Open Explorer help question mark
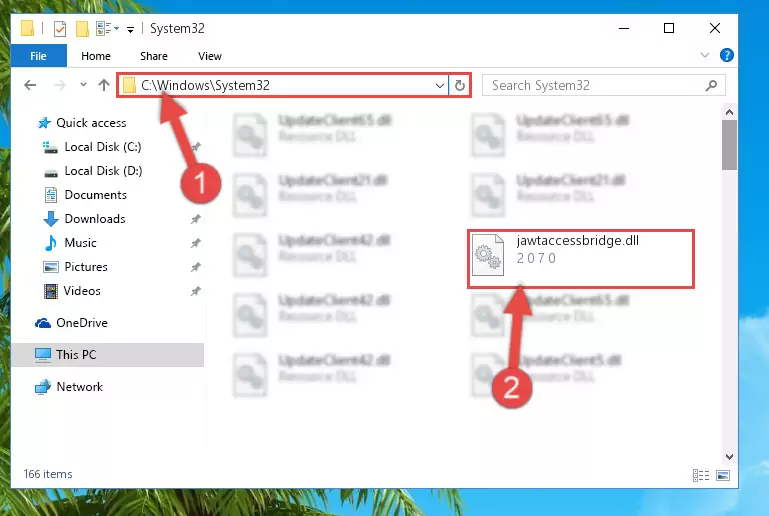Screen dimensions: 769x516 pos(726,55)
